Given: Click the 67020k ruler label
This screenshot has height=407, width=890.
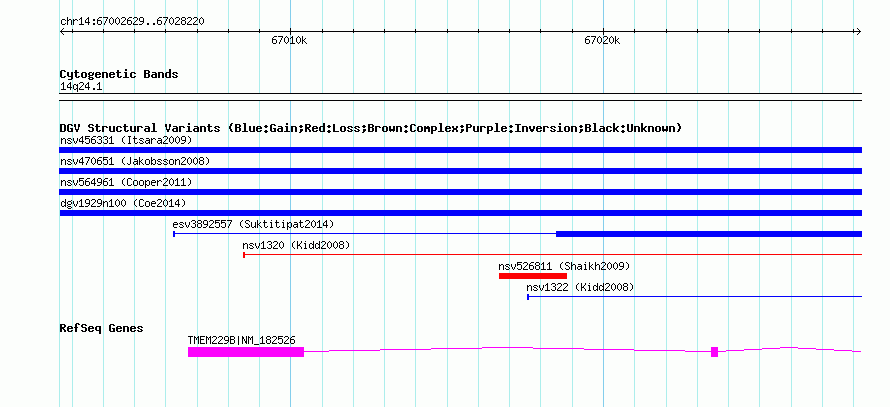Looking at the screenshot, I should click(x=602, y=40).
